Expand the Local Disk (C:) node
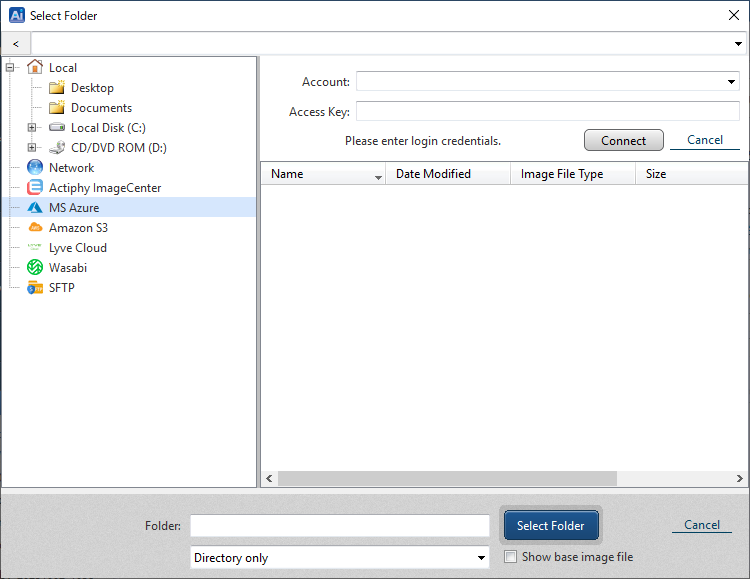This screenshot has width=750, height=579. (x=32, y=128)
